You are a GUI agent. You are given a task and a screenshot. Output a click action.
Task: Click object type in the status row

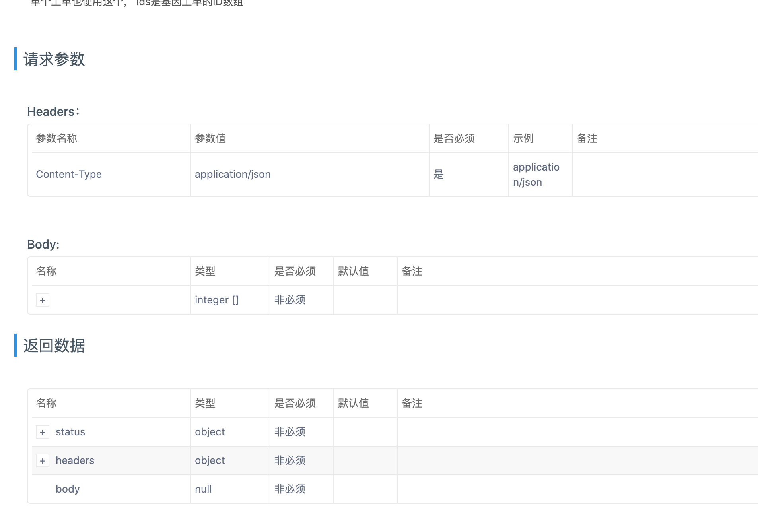tap(210, 432)
